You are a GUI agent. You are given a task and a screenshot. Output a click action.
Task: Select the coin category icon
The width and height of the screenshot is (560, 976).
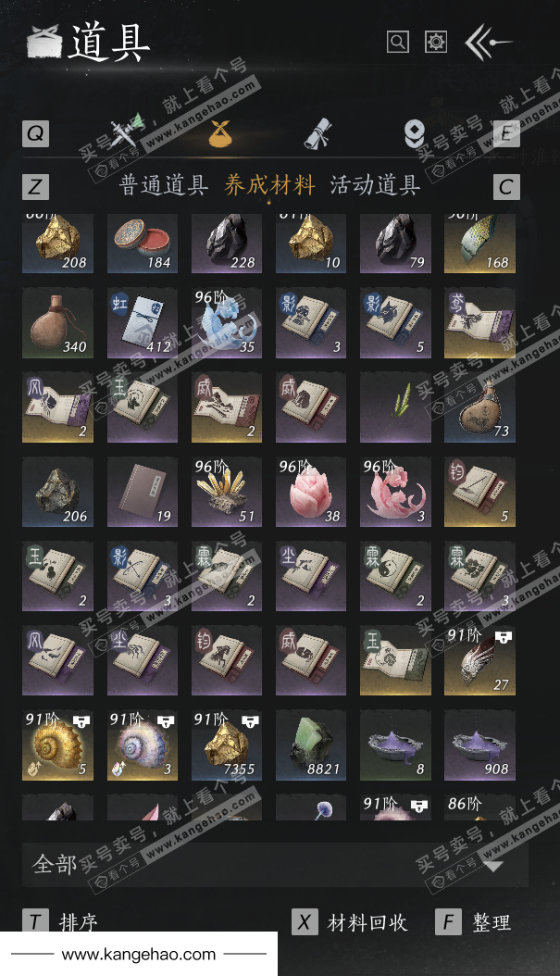[x=414, y=133]
